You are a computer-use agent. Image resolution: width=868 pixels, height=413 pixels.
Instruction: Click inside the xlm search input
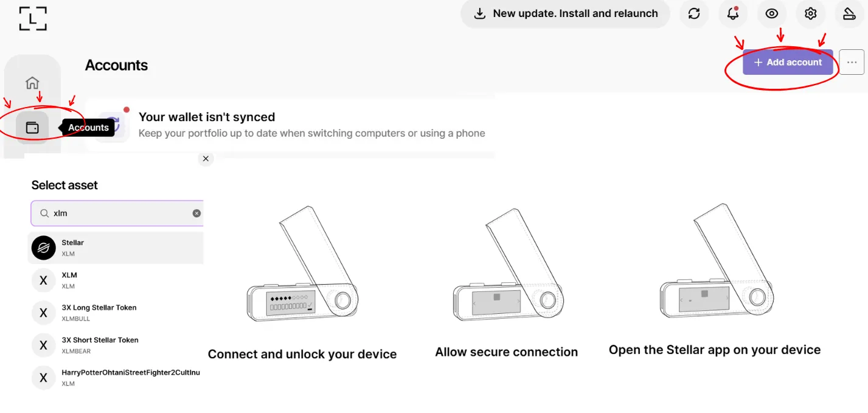[117, 213]
